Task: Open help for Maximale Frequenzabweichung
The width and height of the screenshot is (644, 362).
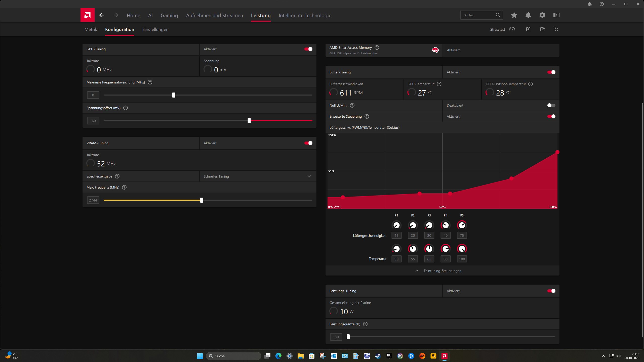Action: coord(150,82)
